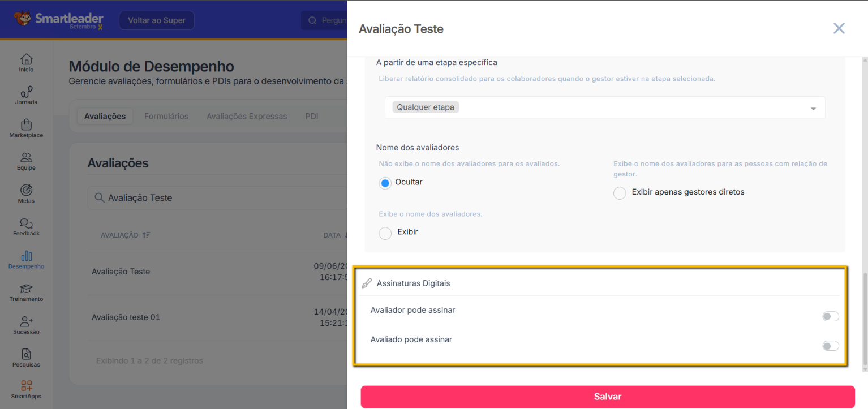The width and height of the screenshot is (868, 409).
Task: Open the Feedback chat icon
Action: click(26, 223)
